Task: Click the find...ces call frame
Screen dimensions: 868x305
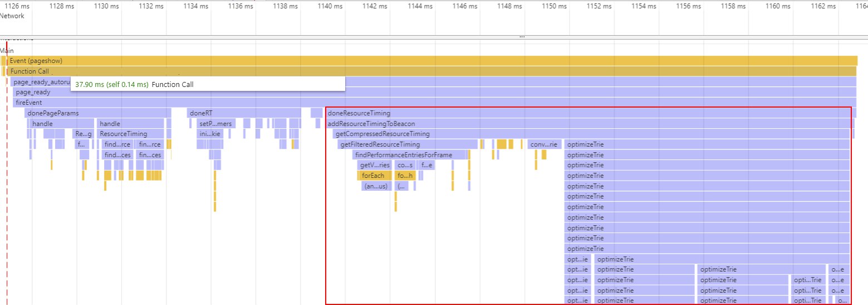Action: click(117, 154)
